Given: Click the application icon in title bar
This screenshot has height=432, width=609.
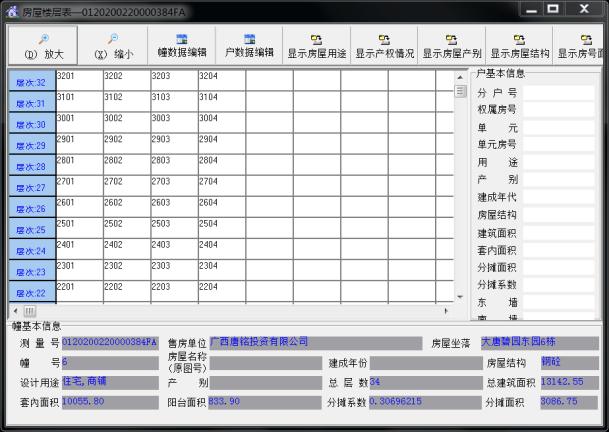Looking at the screenshot, I should pos(12,12).
